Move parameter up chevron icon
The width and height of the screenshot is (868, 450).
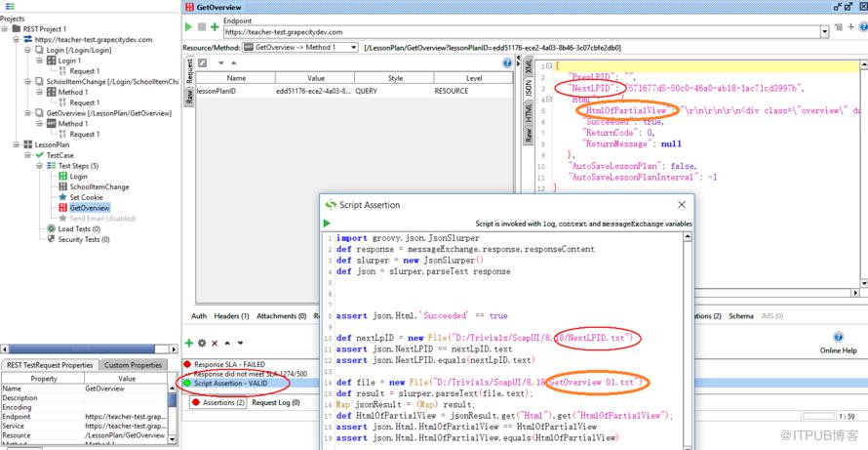tap(234, 63)
